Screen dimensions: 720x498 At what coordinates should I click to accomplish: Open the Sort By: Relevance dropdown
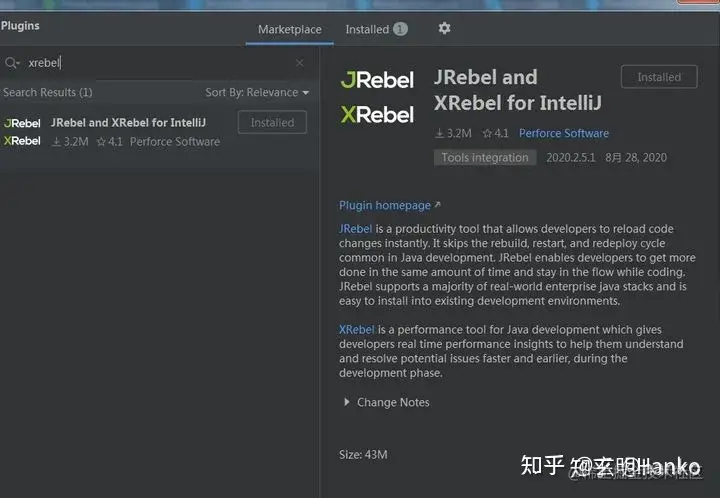click(x=257, y=92)
